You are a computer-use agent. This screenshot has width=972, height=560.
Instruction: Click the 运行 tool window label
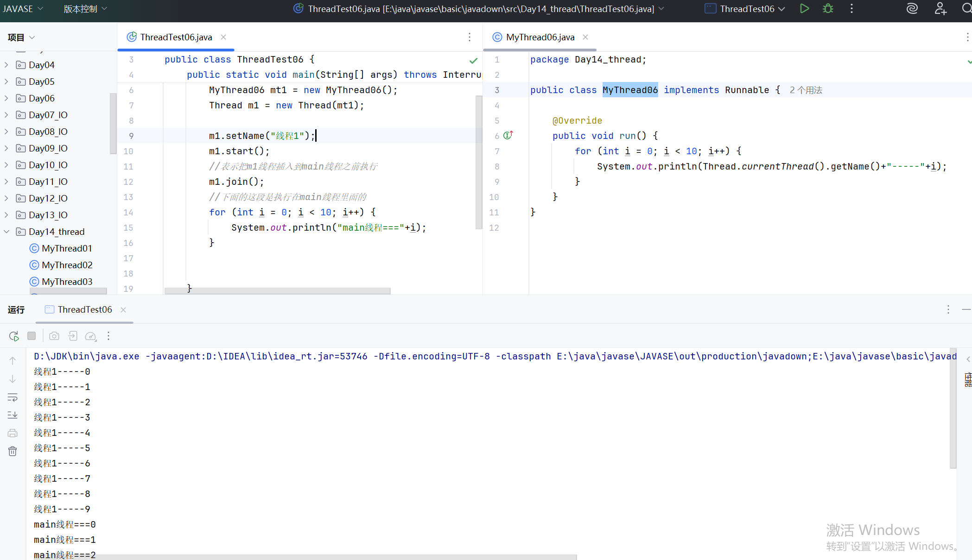pos(16,309)
